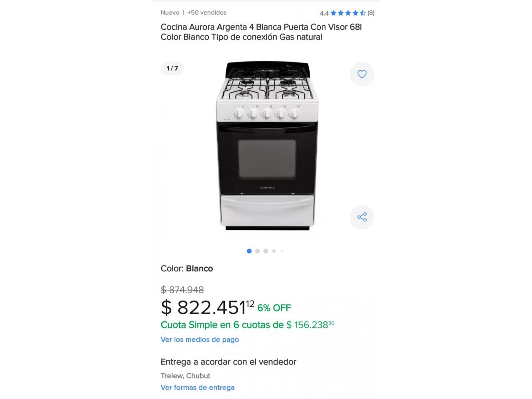Click the Trelew, Chubut location text
This screenshot has height=399, width=532.
(185, 376)
